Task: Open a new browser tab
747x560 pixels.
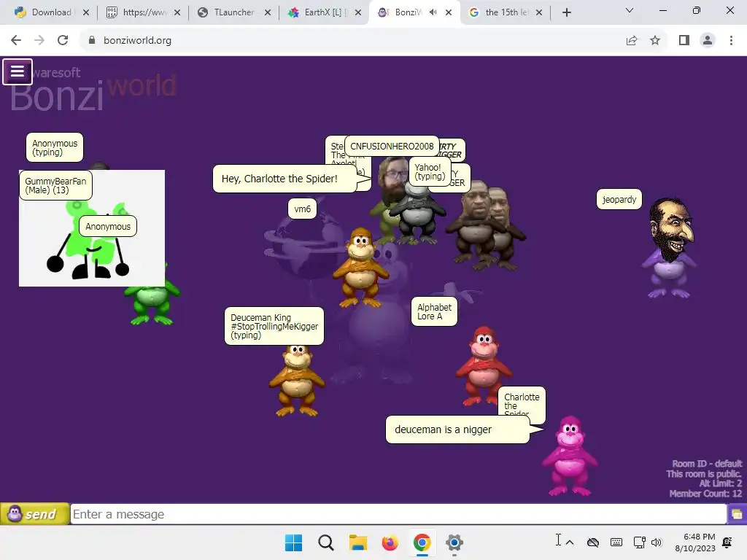Action: [566, 12]
